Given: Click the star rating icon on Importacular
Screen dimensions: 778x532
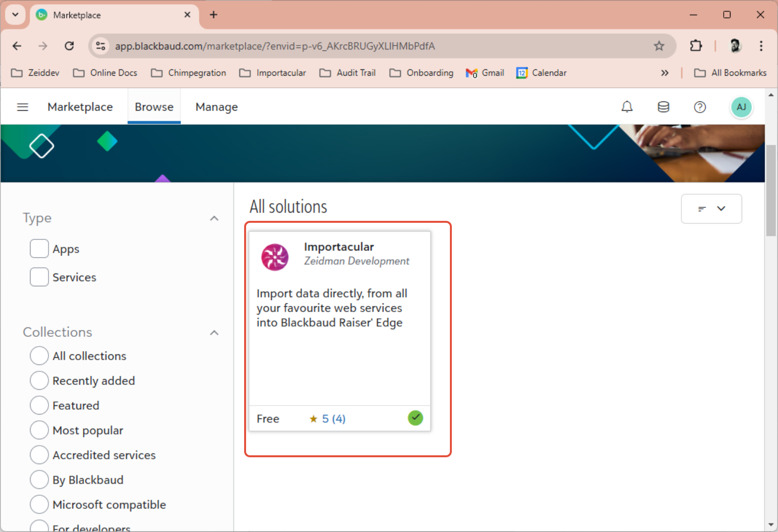Looking at the screenshot, I should [314, 418].
